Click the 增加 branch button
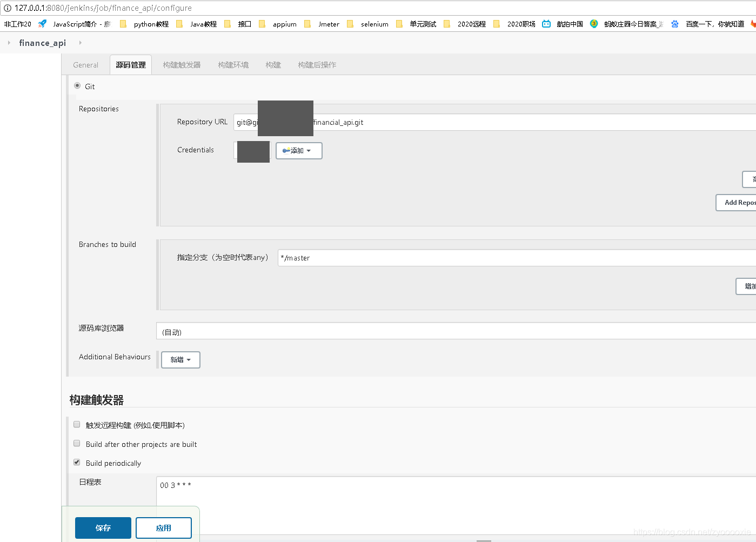Viewport: 756px width, 542px height. tap(746, 286)
